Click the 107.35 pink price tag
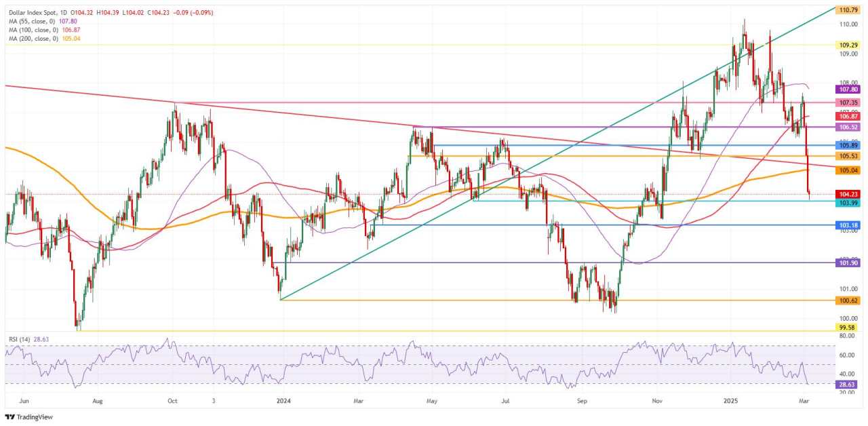Viewport: 868px width, 426px height. coord(849,102)
